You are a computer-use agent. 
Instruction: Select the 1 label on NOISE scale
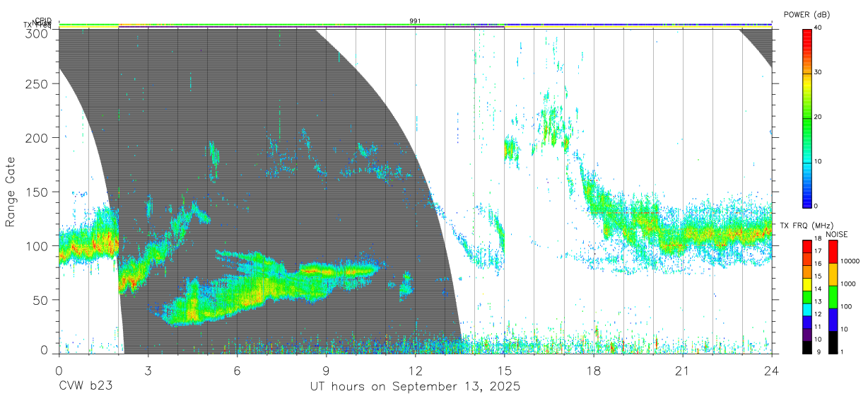pos(843,352)
